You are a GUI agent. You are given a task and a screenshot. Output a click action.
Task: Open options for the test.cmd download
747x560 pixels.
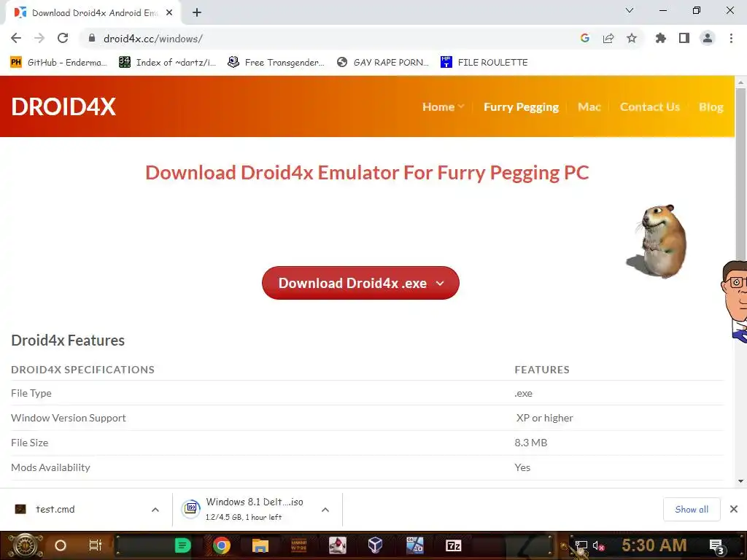point(155,510)
